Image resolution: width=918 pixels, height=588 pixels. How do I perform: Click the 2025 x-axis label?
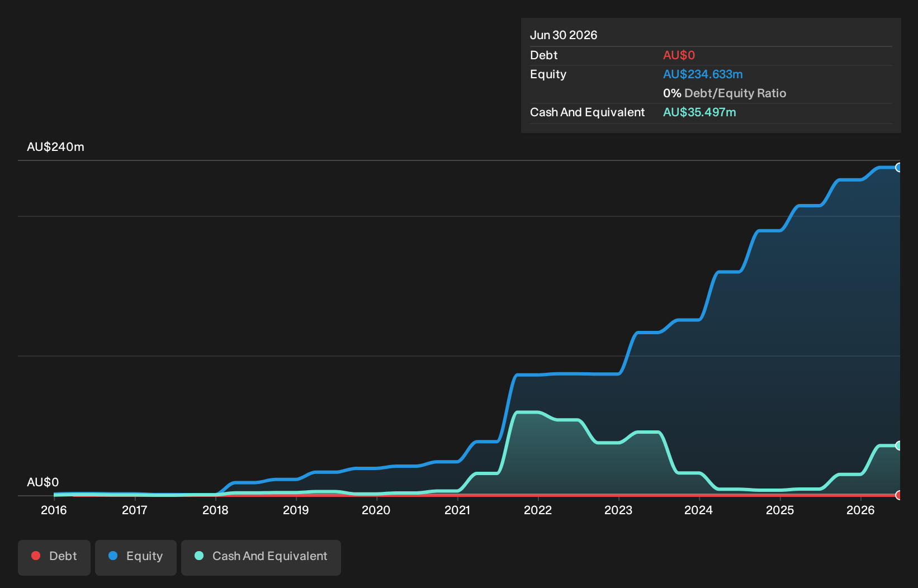click(780, 510)
